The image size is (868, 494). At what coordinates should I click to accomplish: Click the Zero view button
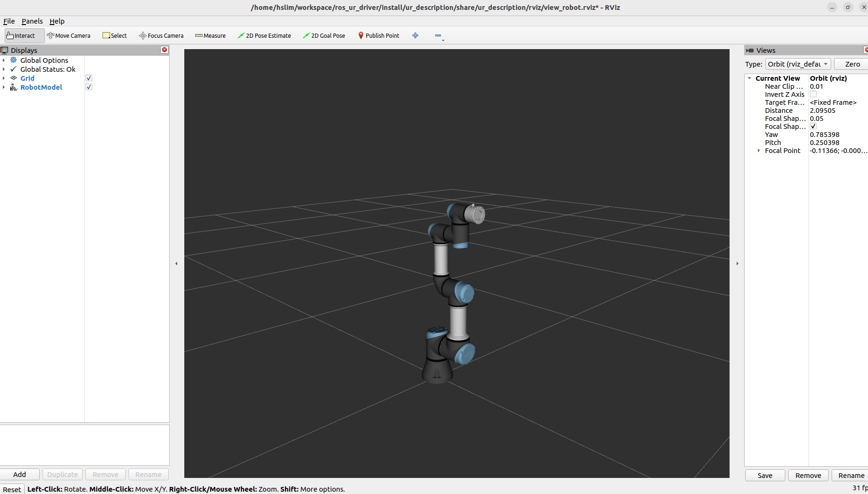[x=852, y=64]
